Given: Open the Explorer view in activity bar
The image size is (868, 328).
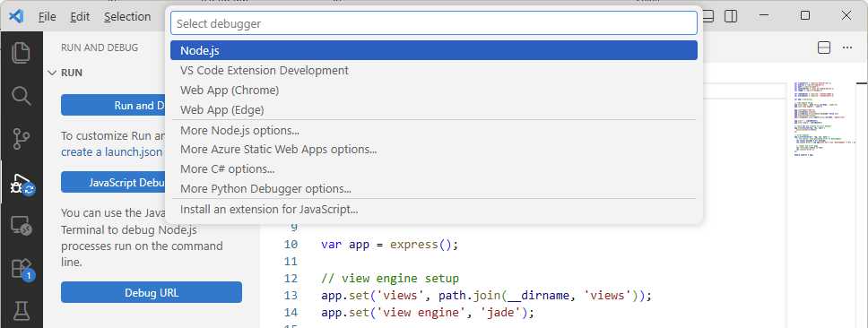Looking at the screenshot, I should pyautogui.click(x=21, y=53).
